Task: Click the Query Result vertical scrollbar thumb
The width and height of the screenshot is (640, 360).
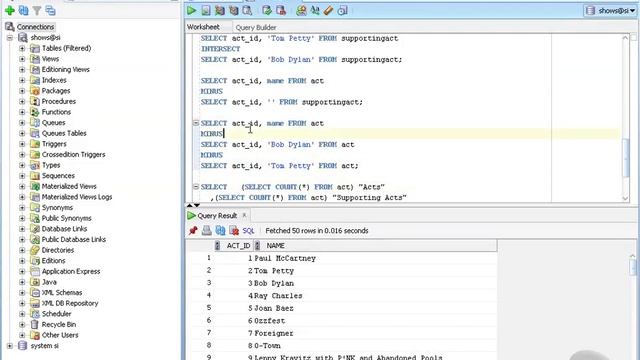Action: (x=632, y=267)
